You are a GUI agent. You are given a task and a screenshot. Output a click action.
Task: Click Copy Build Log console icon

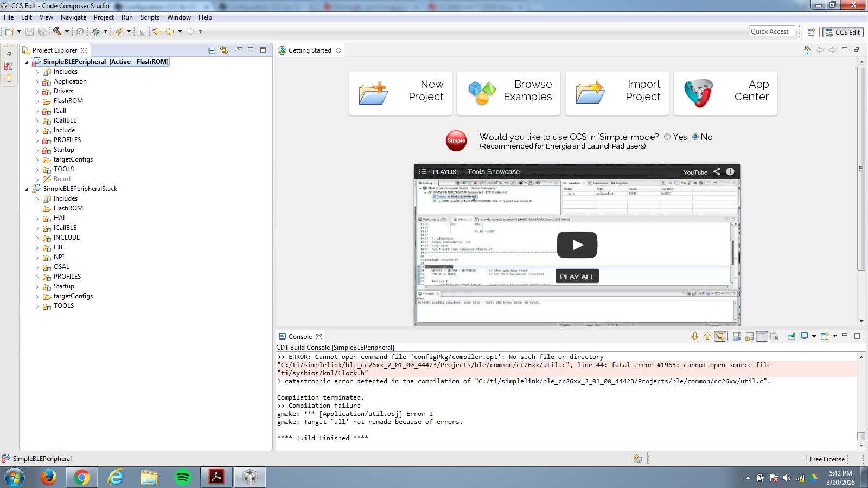coord(737,336)
